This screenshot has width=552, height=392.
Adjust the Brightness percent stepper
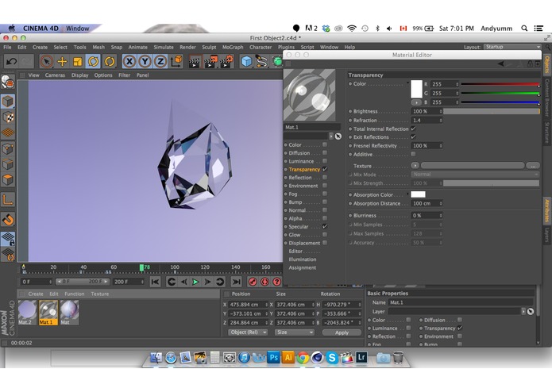click(x=440, y=111)
